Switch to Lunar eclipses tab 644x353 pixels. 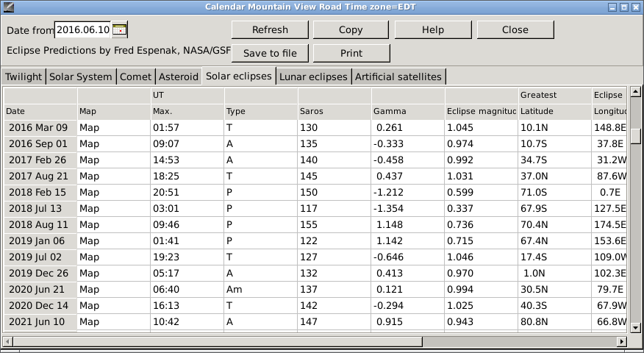coord(313,76)
